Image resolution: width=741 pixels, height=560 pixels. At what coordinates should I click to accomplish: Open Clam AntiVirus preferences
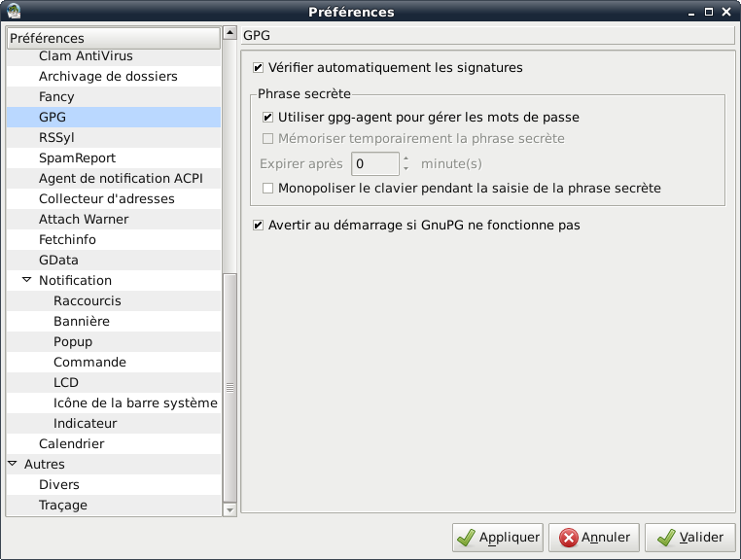pos(86,56)
